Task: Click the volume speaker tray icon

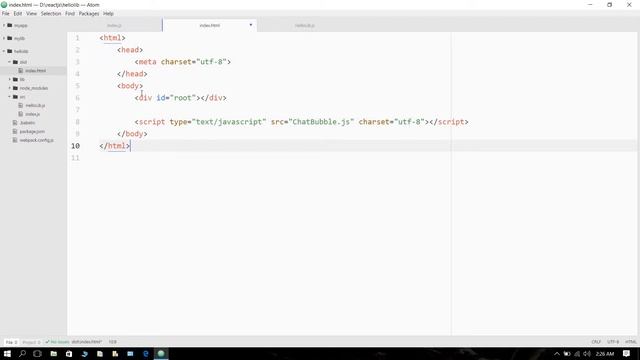Action: click(x=587, y=353)
